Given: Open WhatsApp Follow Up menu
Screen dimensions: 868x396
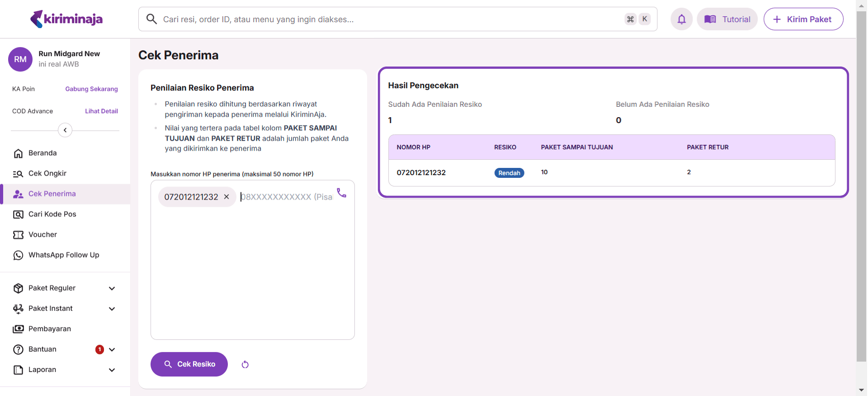Looking at the screenshot, I should pyautogui.click(x=63, y=255).
